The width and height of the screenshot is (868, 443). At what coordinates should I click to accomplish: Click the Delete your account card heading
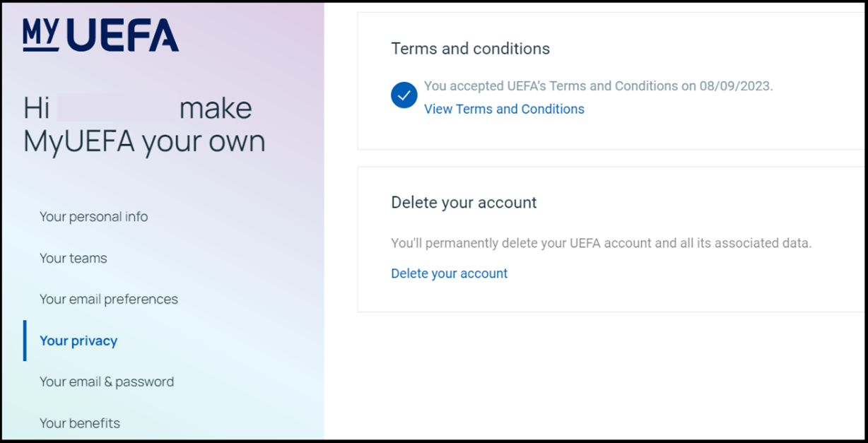coord(464,203)
